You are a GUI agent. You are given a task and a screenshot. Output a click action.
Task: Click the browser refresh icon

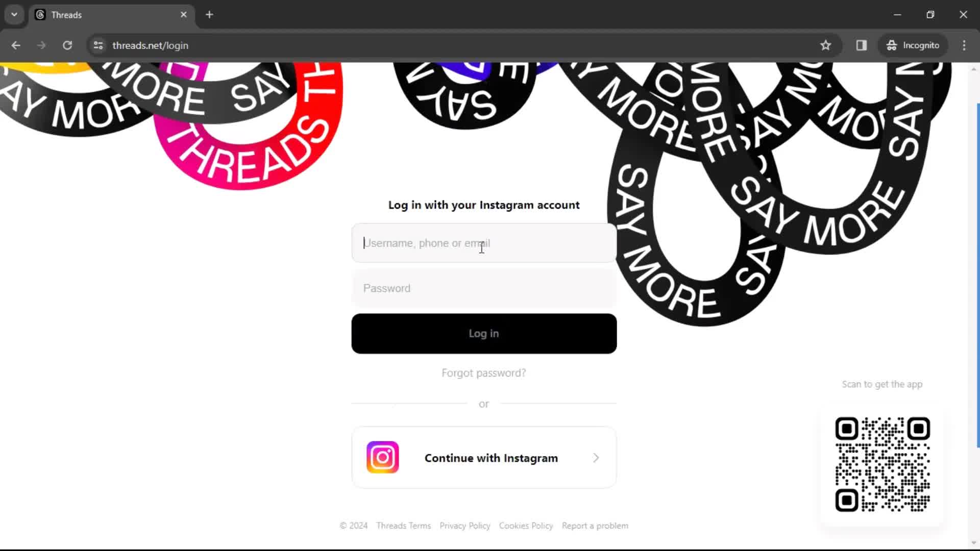pyautogui.click(x=67, y=45)
